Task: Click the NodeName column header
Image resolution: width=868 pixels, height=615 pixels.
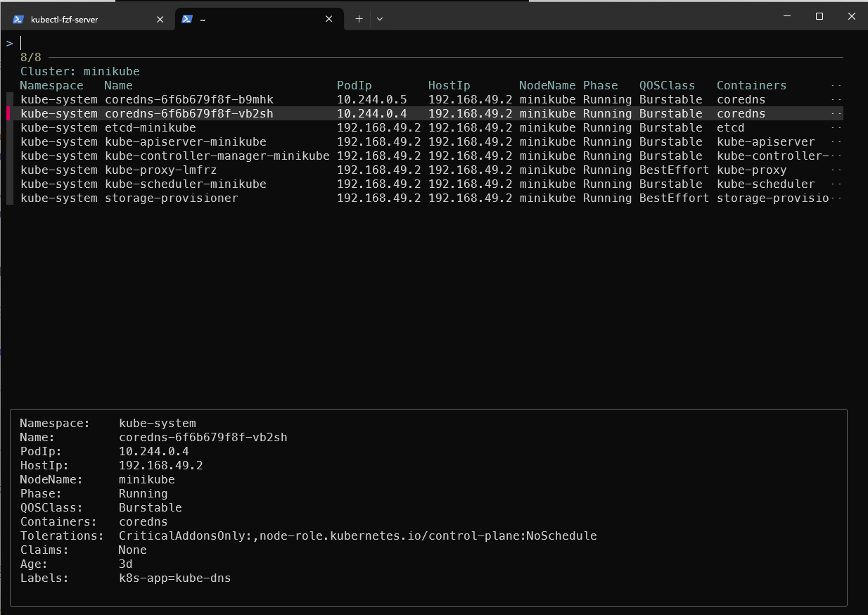Action: click(x=547, y=85)
